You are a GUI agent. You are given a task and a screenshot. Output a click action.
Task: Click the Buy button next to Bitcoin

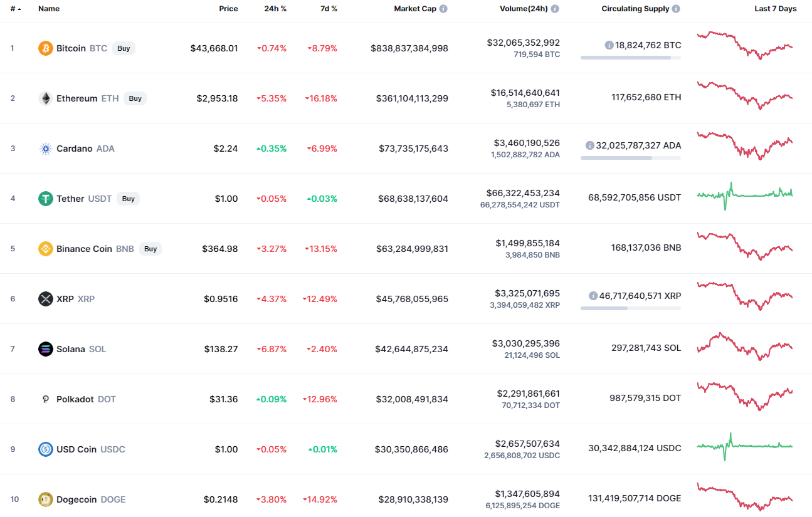click(124, 48)
